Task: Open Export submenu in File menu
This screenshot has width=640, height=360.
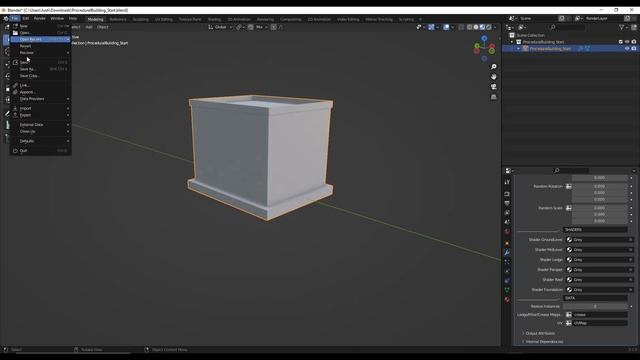Action: [x=40, y=116]
